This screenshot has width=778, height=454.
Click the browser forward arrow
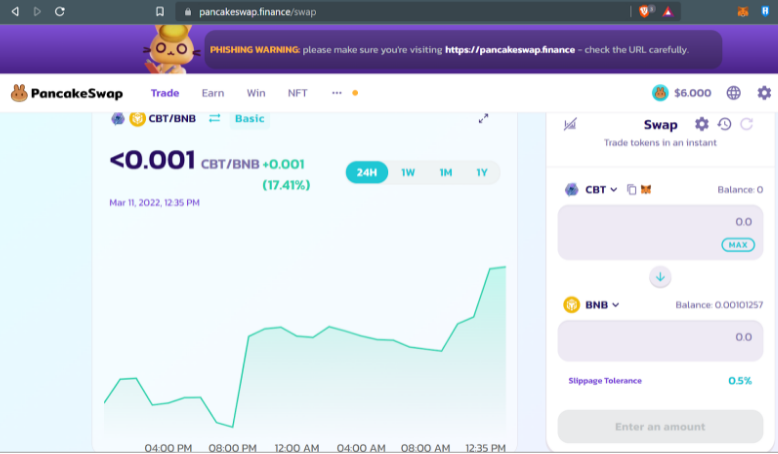click(x=37, y=11)
